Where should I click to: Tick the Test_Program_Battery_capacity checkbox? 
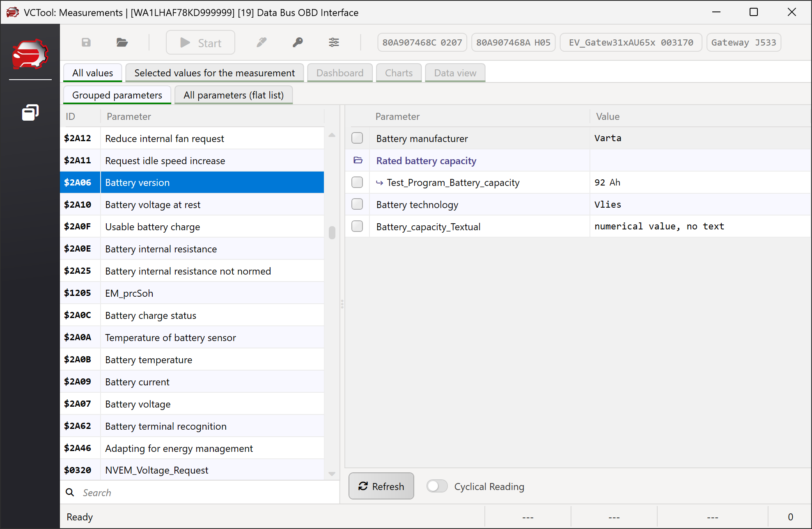coord(357,182)
